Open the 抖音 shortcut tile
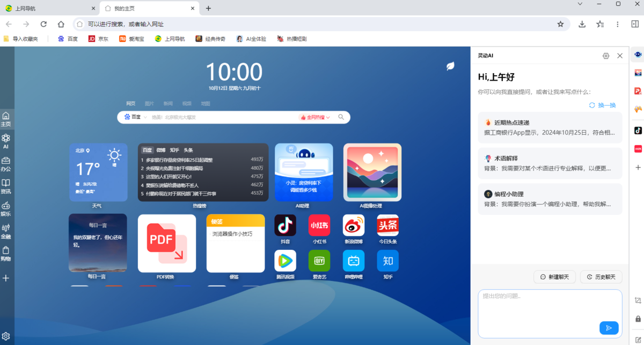The width and height of the screenshot is (644, 345). [x=285, y=225]
